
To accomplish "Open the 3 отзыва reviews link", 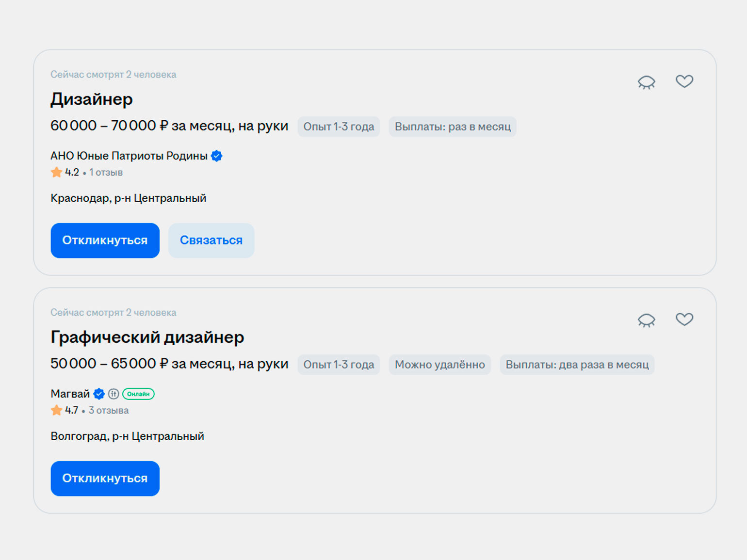I will tap(109, 411).
